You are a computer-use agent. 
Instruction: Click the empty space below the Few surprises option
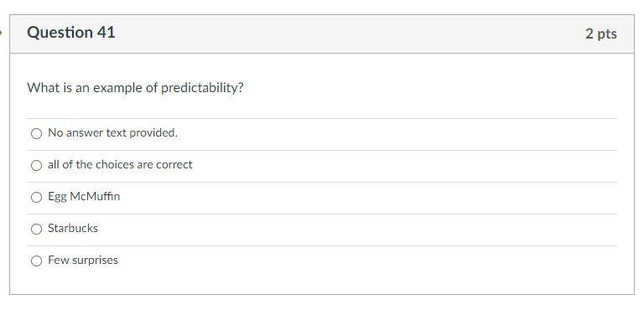[x=322, y=283]
